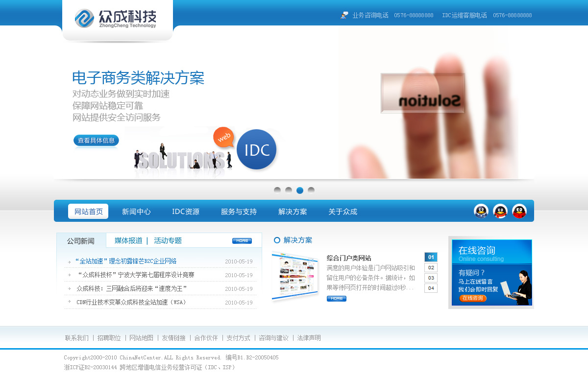Screen dimensions: 588x378
Task: Open the portal website screenshot thumbnail
Action: 295,274
